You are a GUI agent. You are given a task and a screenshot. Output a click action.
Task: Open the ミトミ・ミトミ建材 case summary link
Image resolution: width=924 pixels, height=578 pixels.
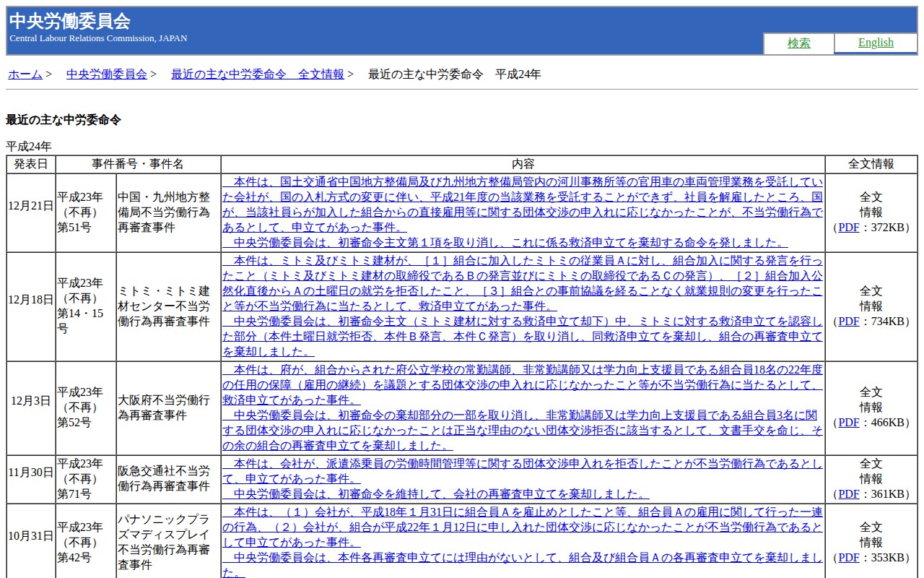(523, 306)
